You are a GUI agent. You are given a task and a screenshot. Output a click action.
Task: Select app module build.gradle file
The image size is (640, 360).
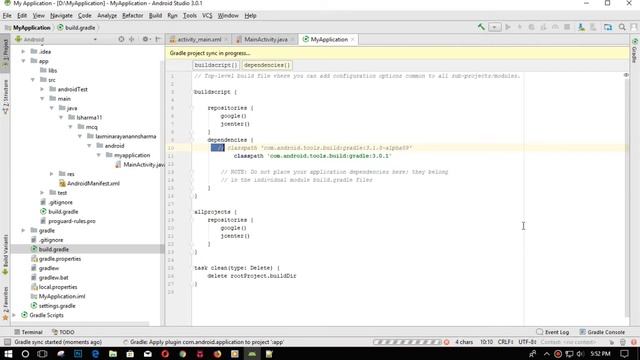point(59,211)
